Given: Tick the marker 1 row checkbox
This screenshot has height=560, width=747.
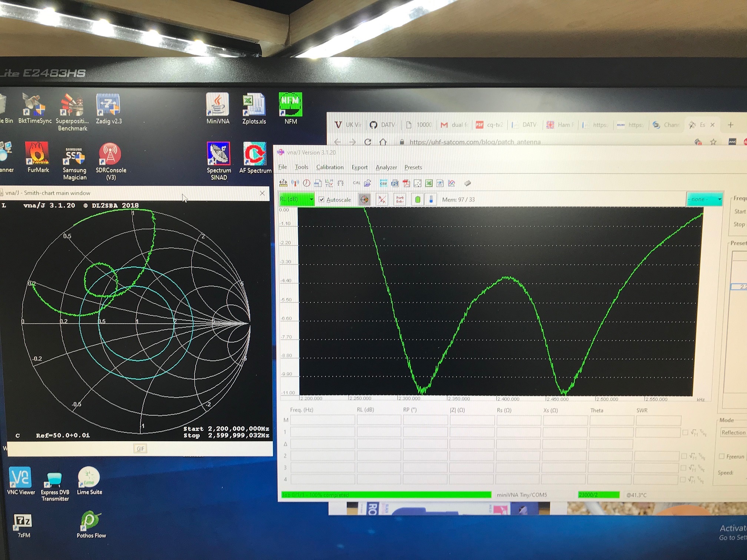Looking at the screenshot, I should pyautogui.click(x=685, y=432).
